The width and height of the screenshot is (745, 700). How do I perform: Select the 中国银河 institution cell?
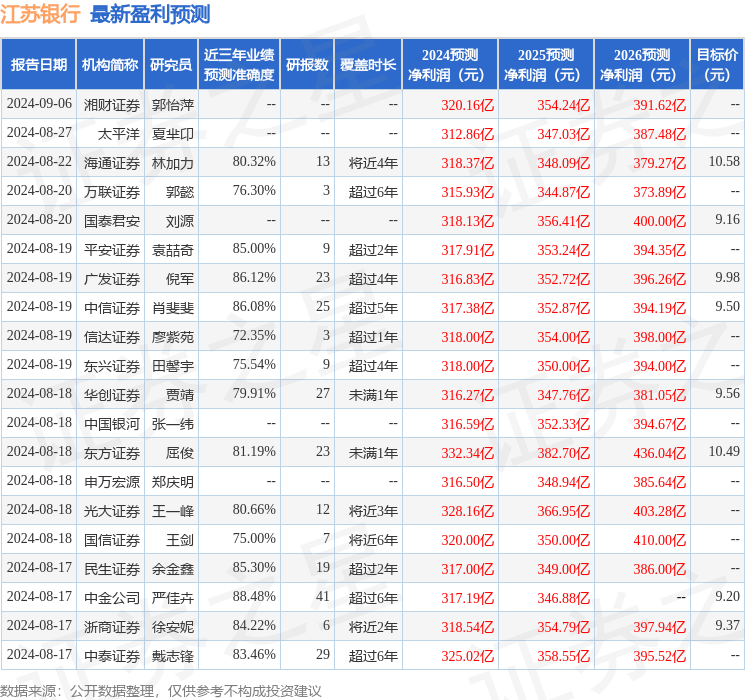coord(112,424)
